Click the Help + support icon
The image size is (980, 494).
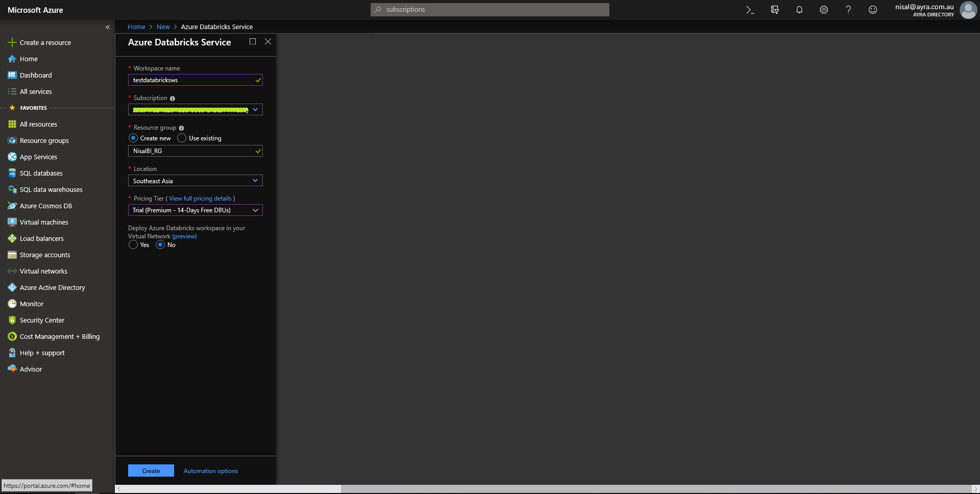coord(12,353)
